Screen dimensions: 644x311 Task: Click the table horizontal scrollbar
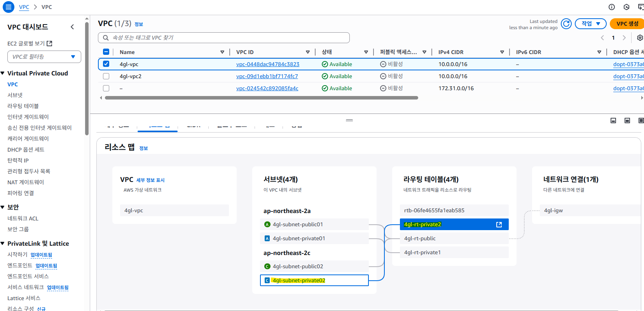click(262, 98)
